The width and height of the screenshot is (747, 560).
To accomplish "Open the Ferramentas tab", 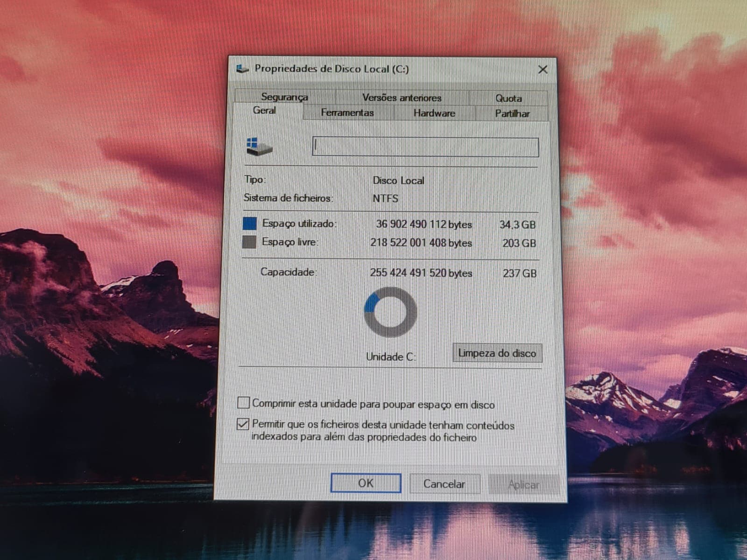I will tap(347, 112).
